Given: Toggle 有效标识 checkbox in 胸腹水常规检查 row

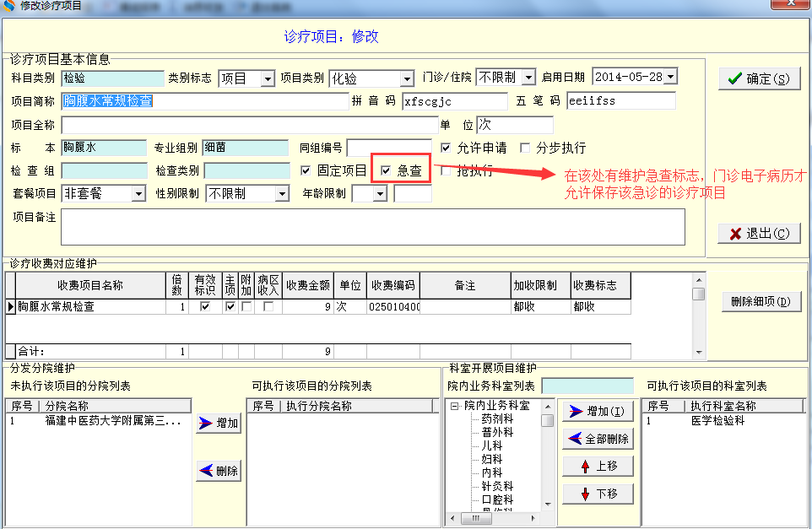Looking at the screenshot, I should click(205, 306).
